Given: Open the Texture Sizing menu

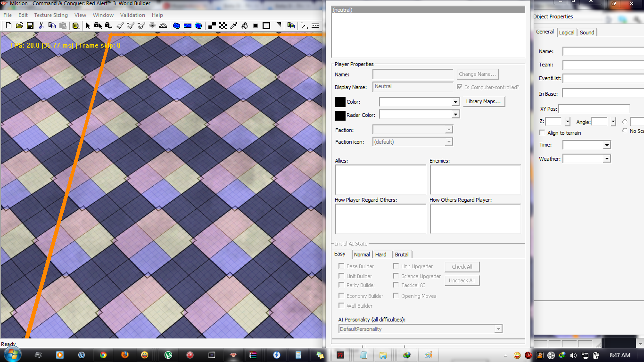Looking at the screenshot, I should (51, 15).
